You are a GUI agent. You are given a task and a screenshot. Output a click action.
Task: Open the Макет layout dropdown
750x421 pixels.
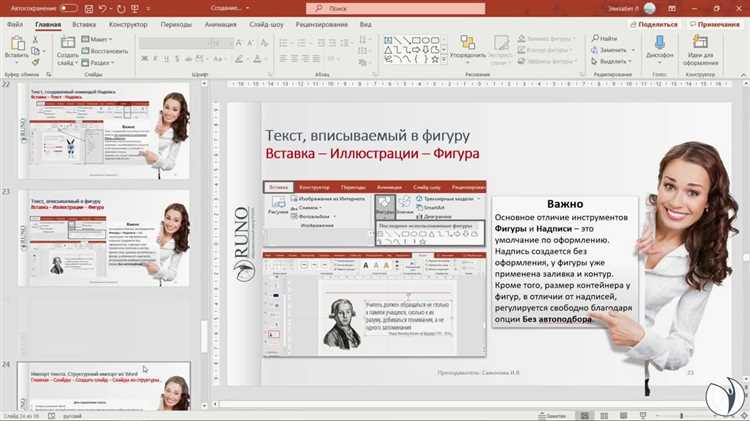point(97,39)
